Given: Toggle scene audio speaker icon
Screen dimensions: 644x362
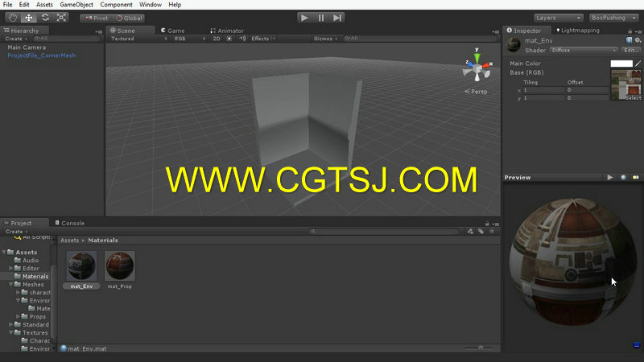Looking at the screenshot, I should (x=243, y=39).
